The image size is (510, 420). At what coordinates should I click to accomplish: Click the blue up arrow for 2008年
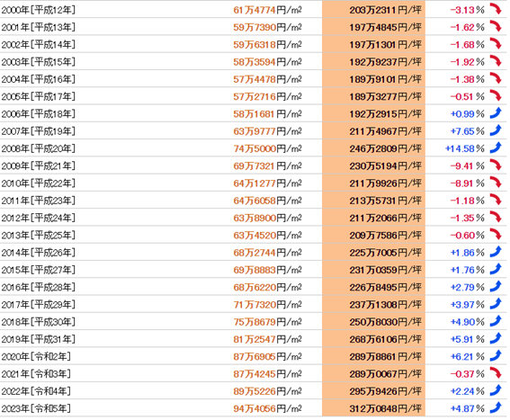496,147
